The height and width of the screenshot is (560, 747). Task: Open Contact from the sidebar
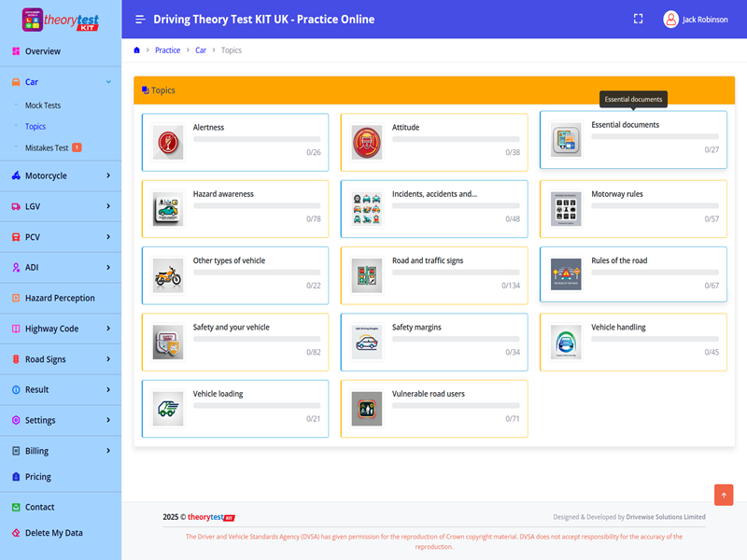pyautogui.click(x=39, y=507)
